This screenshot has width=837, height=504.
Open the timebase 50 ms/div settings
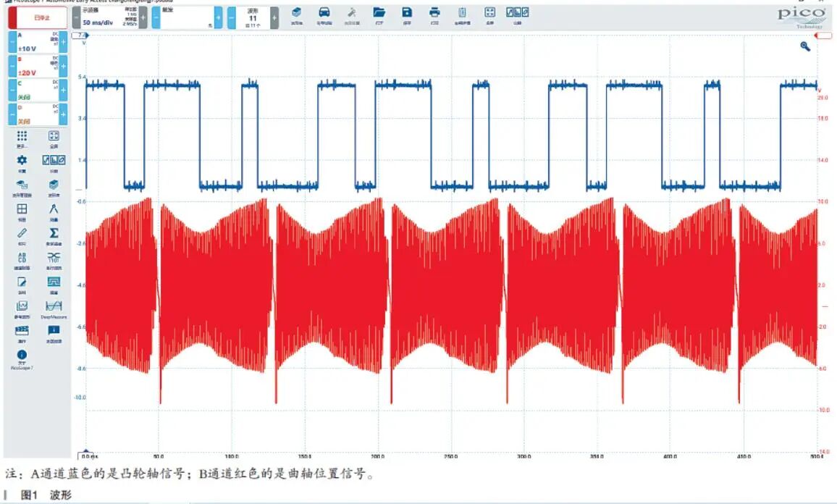[x=109, y=17]
